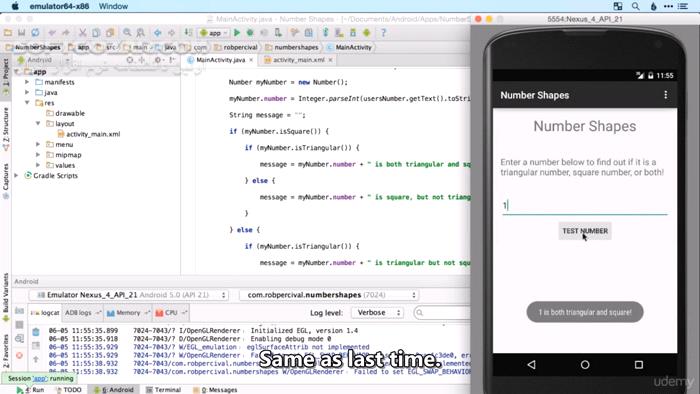
Task: Select the ADB logs tab
Action: 83,313
